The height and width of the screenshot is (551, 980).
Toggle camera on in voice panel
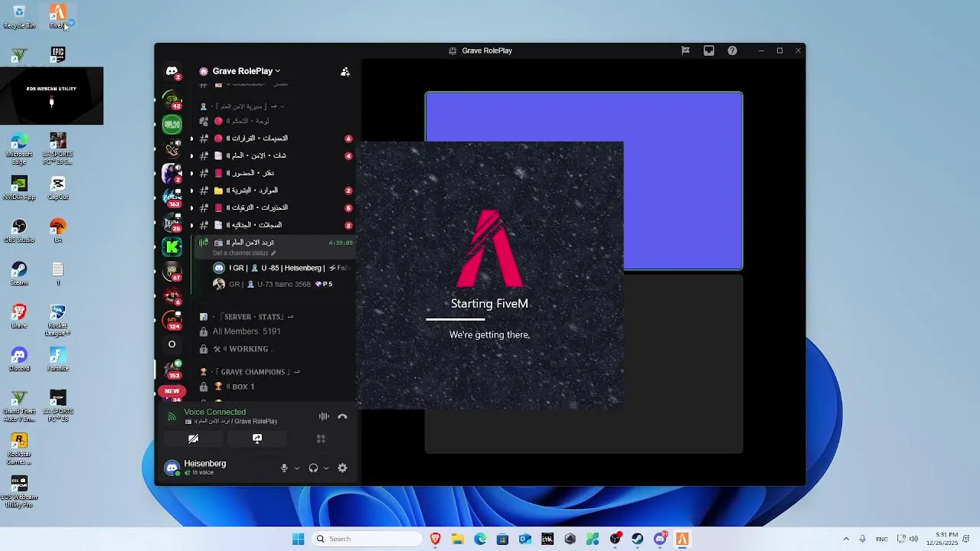pos(193,439)
